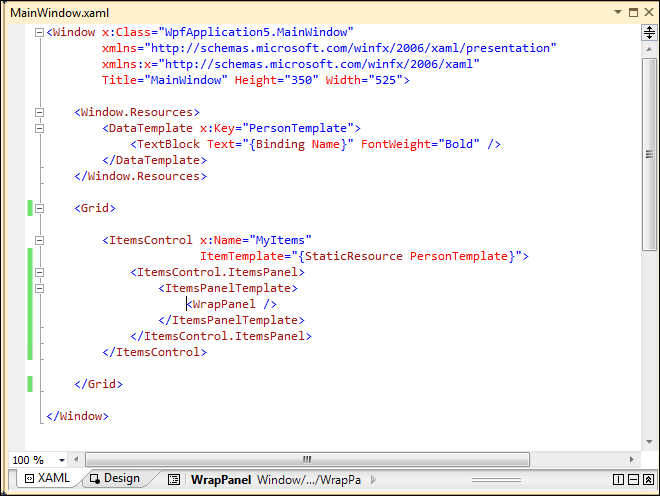Click the closing </DataTemplate> tag
The width and height of the screenshot is (660, 496).
point(154,160)
